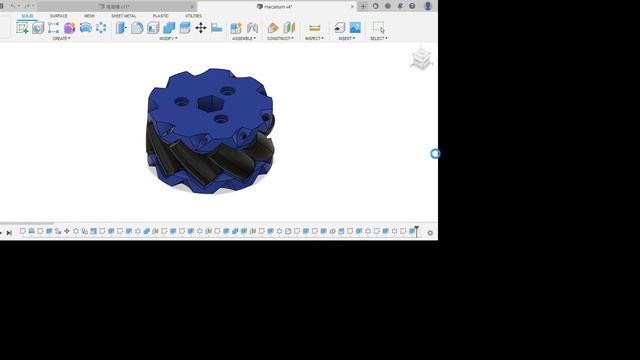
Task: Switch to the MESH tab
Action: 89,16
